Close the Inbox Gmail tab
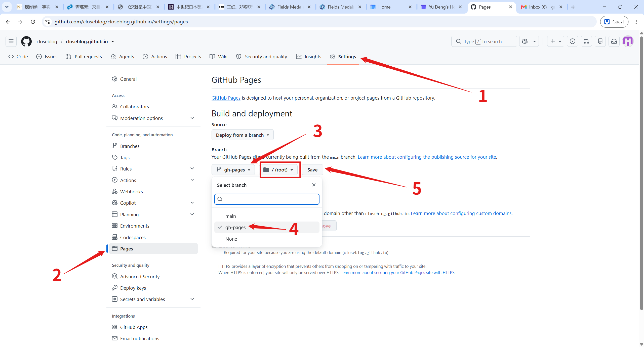This screenshot has height=347, width=644. [x=560, y=7]
